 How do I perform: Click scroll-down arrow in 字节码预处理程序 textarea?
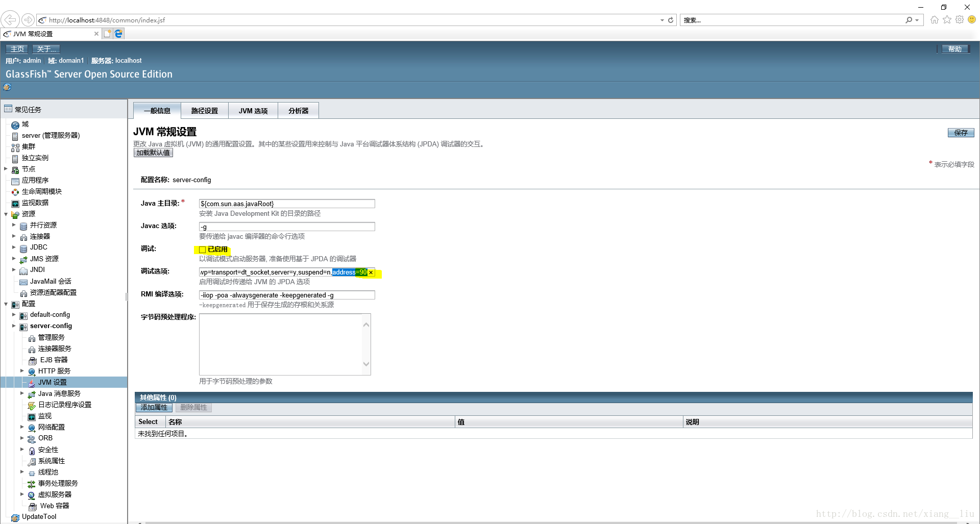pyautogui.click(x=366, y=364)
